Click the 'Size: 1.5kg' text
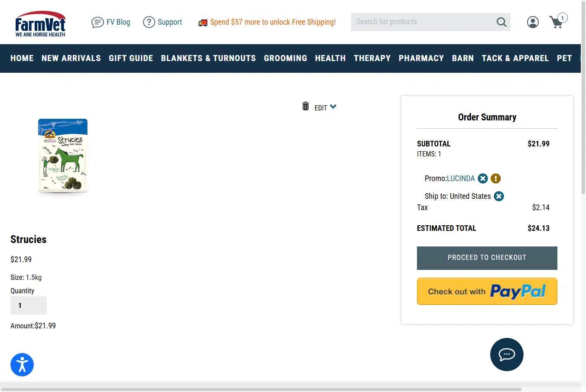The height and width of the screenshot is (392, 586). (x=26, y=277)
